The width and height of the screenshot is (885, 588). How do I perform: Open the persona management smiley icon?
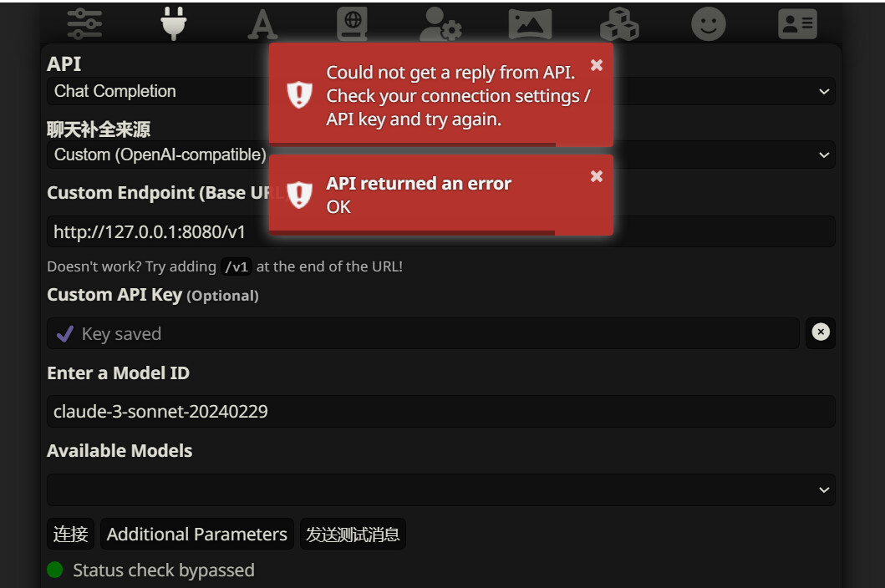(709, 24)
